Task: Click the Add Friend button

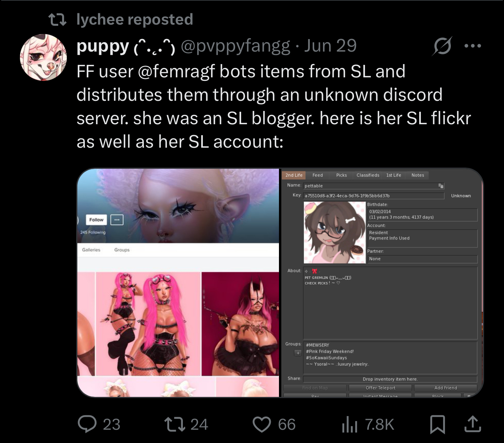Action: 446,388
